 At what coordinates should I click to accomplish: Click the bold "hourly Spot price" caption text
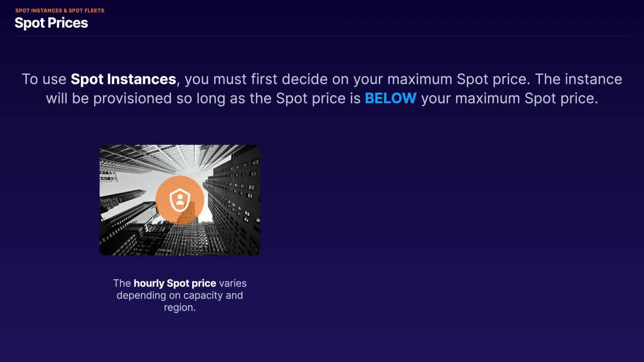pyautogui.click(x=175, y=283)
